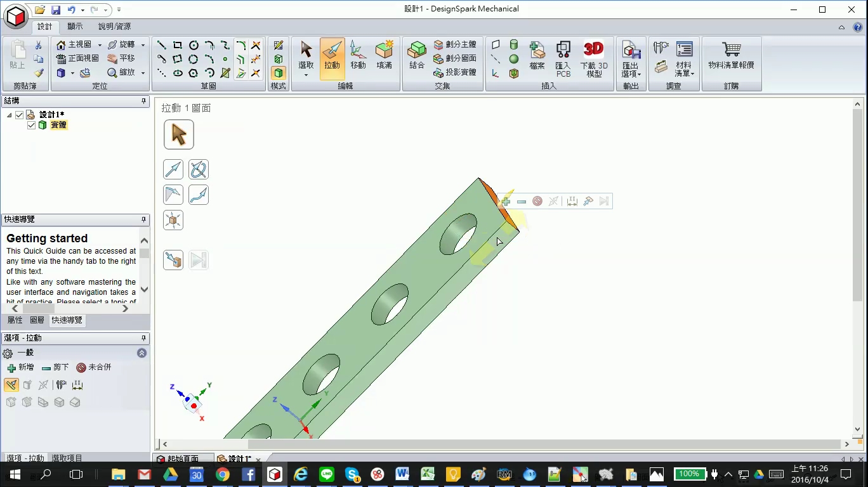Toggle the 設計1 checkbox in structure tree
The height and width of the screenshot is (487, 868).
click(19, 115)
